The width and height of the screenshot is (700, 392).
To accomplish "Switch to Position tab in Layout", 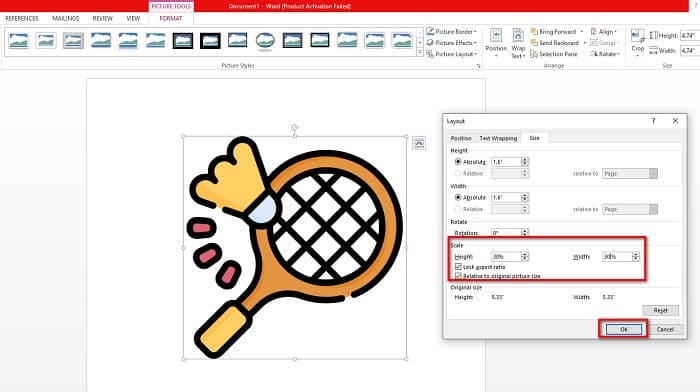I will tap(461, 138).
